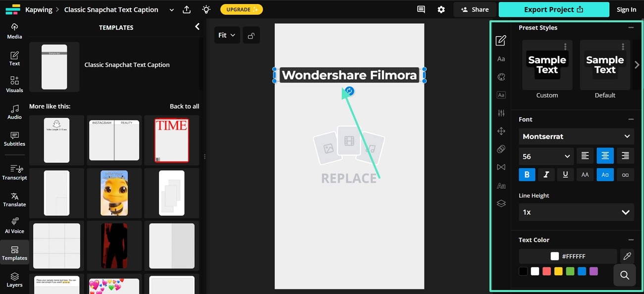Open the Fit zoom dropdown
The height and width of the screenshot is (294, 644).
pyautogui.click(x=227, y=35)
